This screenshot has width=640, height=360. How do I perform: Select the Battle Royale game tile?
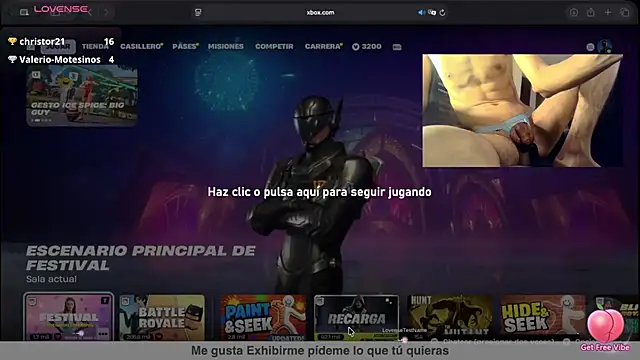pyautogui.click(x=162, y=318)
